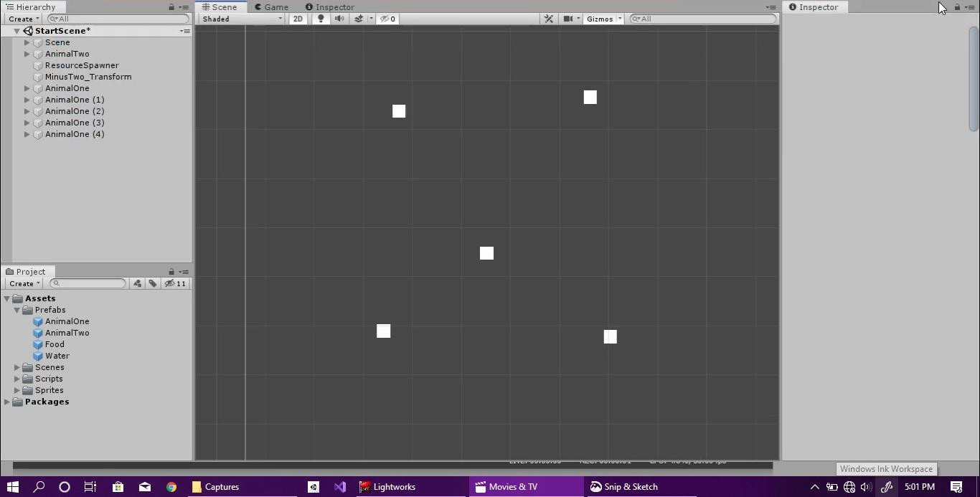Screen dimensions: 980x497
Task: Toggle scene effects (skybox, fog) button
Action: [x=359, y=19]
